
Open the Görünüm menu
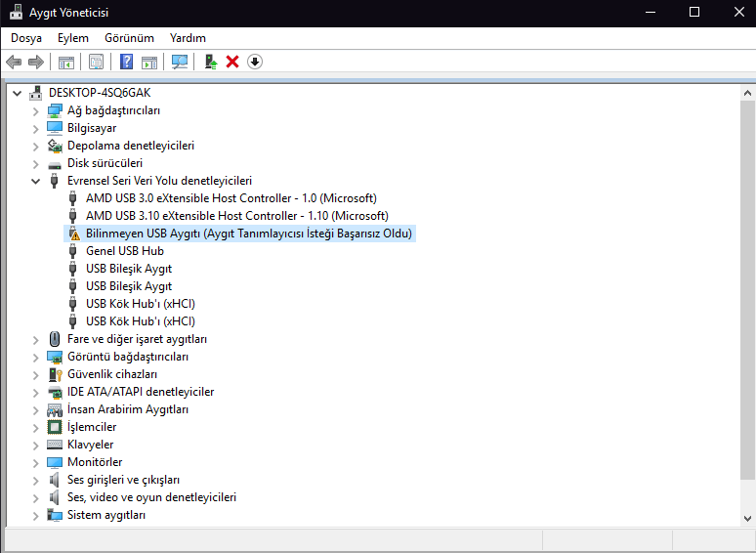click(129, 37)
